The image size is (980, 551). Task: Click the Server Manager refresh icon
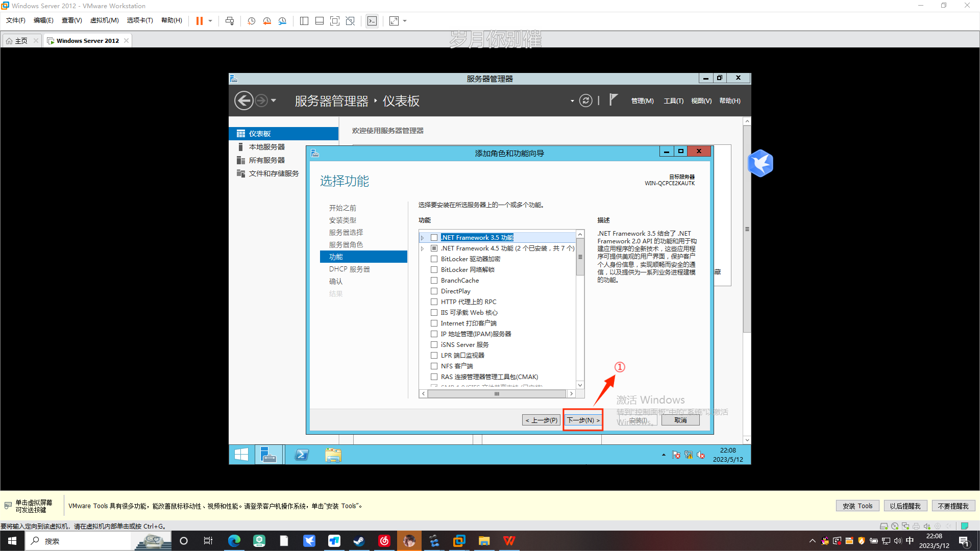[x=586, y=101]
